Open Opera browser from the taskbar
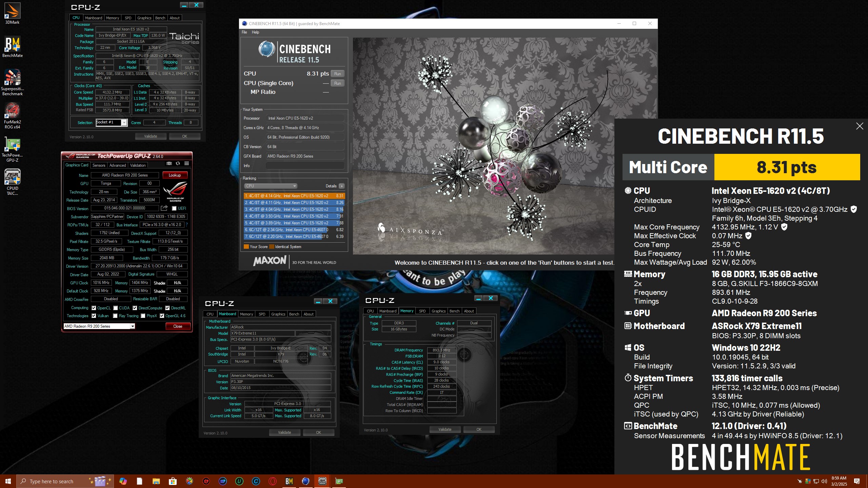 273,481
